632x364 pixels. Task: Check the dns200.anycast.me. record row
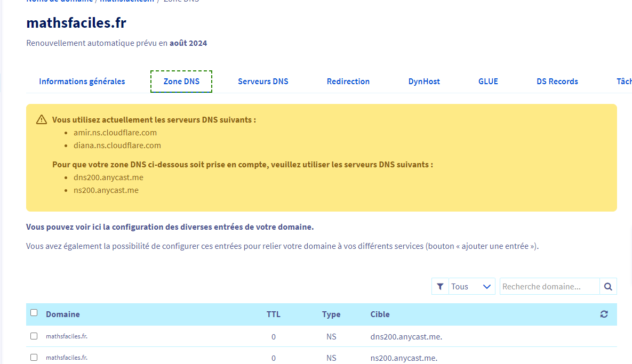[x=34, y=336]
